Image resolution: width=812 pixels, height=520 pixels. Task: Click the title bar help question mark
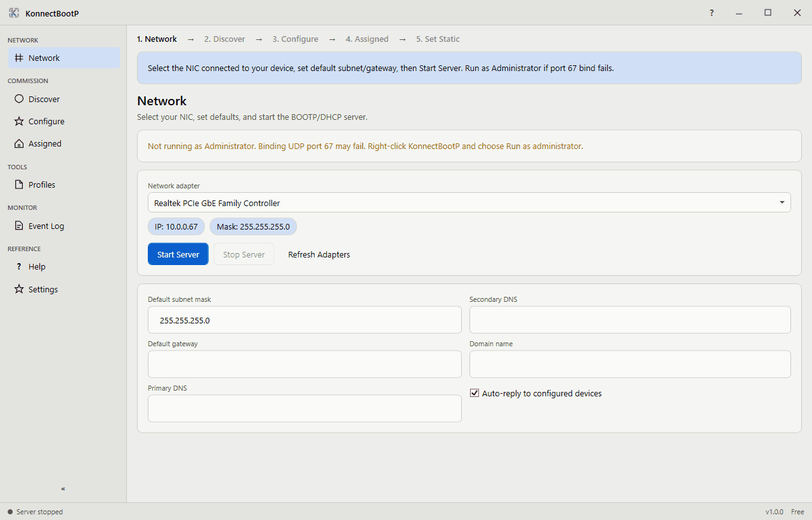point(712,13)
